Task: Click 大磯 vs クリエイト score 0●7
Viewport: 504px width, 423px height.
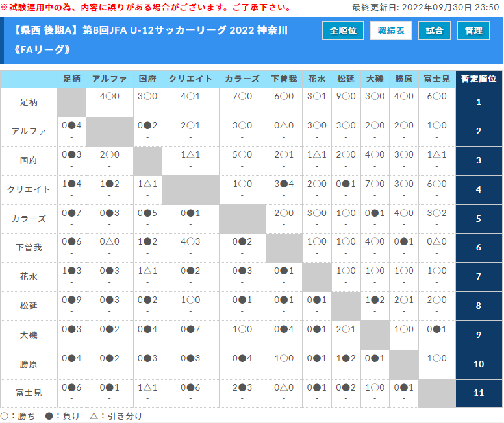Action: click(190, 330)
